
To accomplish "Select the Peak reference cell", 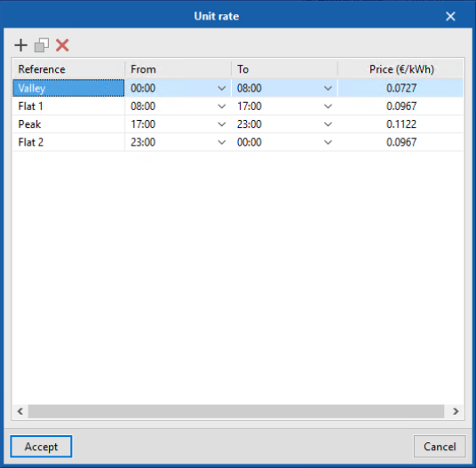I will pyautogui.click(x=68, y=124).
